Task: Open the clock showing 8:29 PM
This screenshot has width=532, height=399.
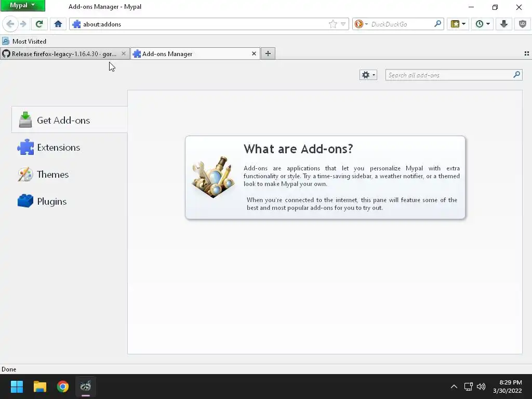Action: [508, 387]
